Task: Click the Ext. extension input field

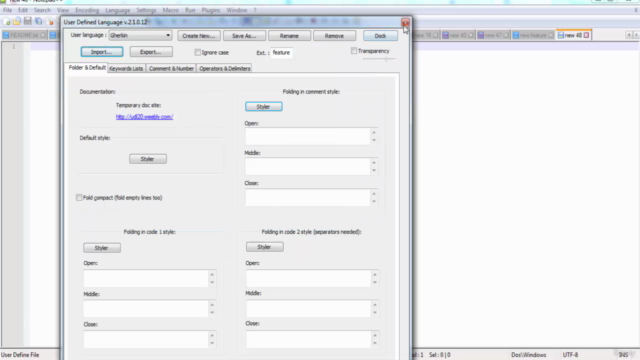Action: 281,53
